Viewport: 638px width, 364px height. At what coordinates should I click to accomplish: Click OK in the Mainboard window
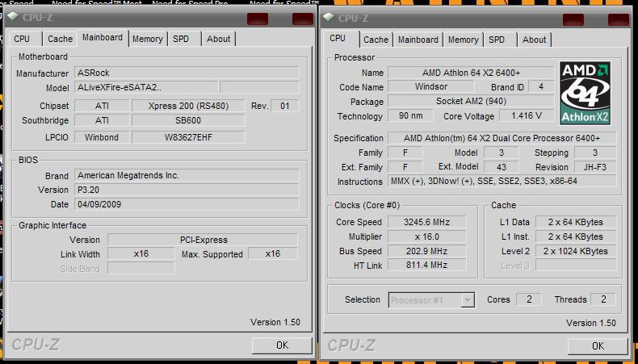(x=282, y=345)
